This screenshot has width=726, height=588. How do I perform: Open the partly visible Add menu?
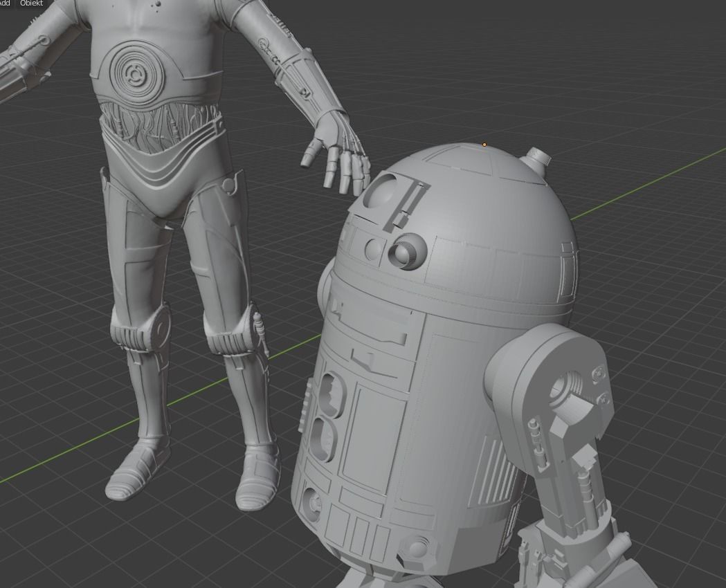tap(5, 3)
